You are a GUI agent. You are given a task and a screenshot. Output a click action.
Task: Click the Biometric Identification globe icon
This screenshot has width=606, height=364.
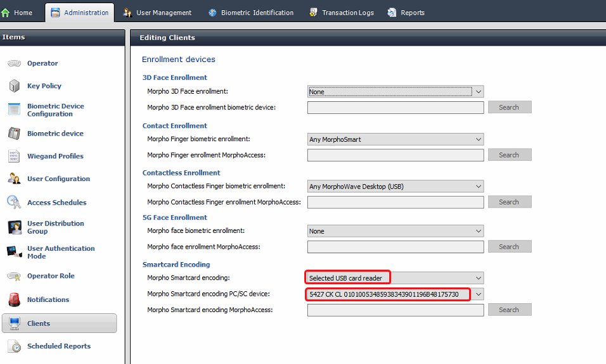212,13
